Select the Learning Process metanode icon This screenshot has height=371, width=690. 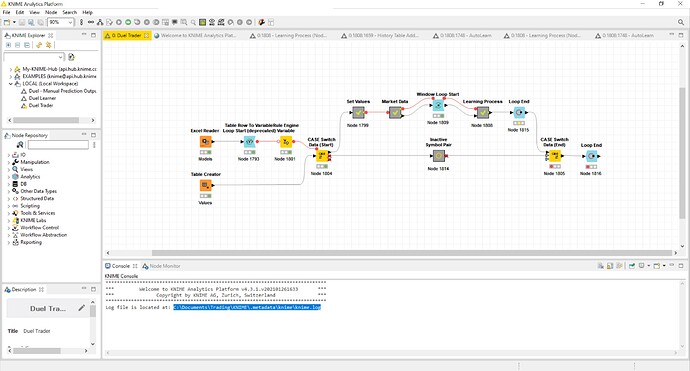coord(483,113)
